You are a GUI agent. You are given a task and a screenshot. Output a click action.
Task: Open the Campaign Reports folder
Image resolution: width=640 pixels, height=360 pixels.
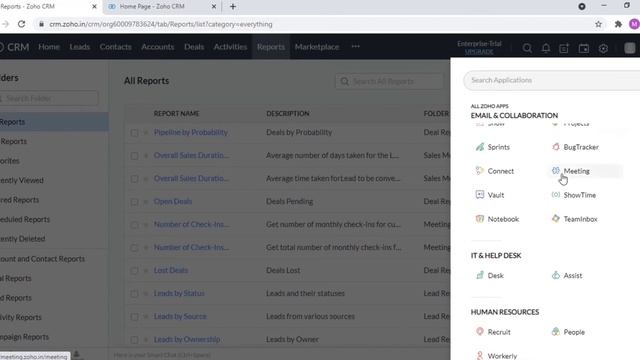pos(24,337)
